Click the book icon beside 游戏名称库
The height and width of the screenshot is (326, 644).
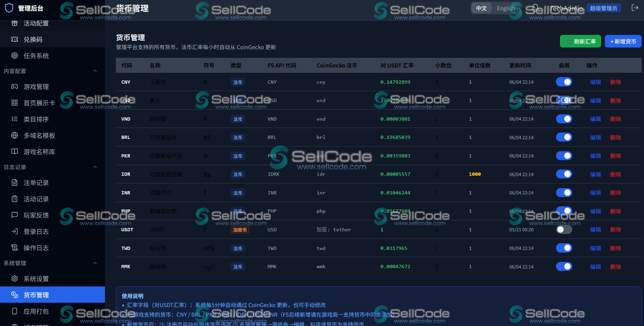(15, 152)
